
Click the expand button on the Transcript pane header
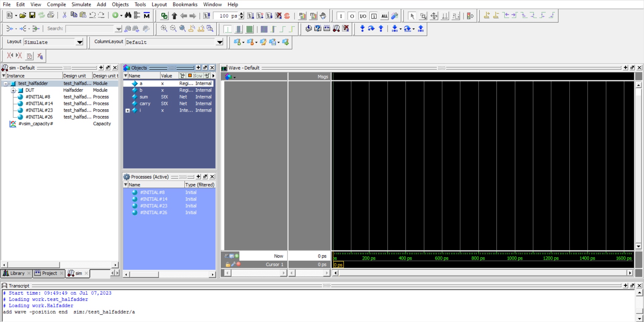(626, 285)
